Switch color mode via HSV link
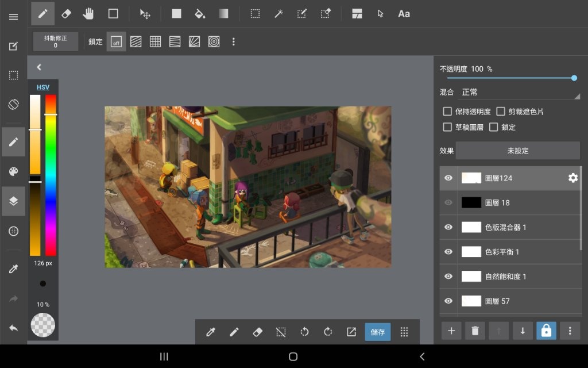 pyautogui.click(x=42, y=87)
